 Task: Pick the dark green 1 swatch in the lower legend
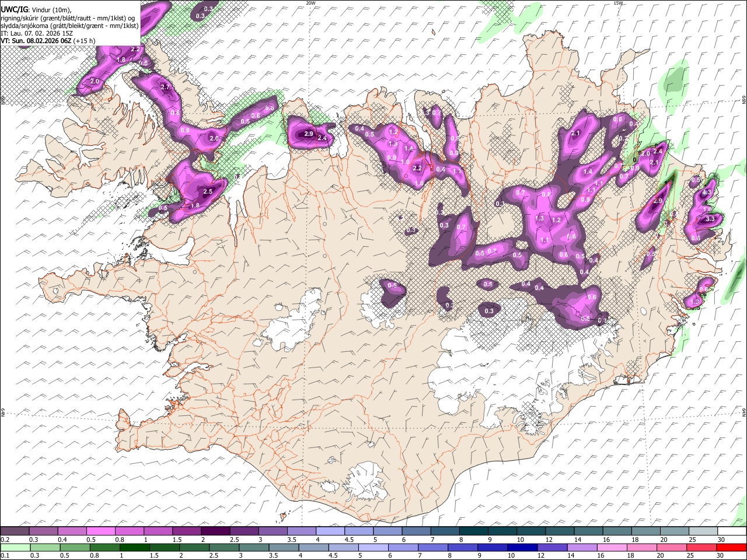135,547
